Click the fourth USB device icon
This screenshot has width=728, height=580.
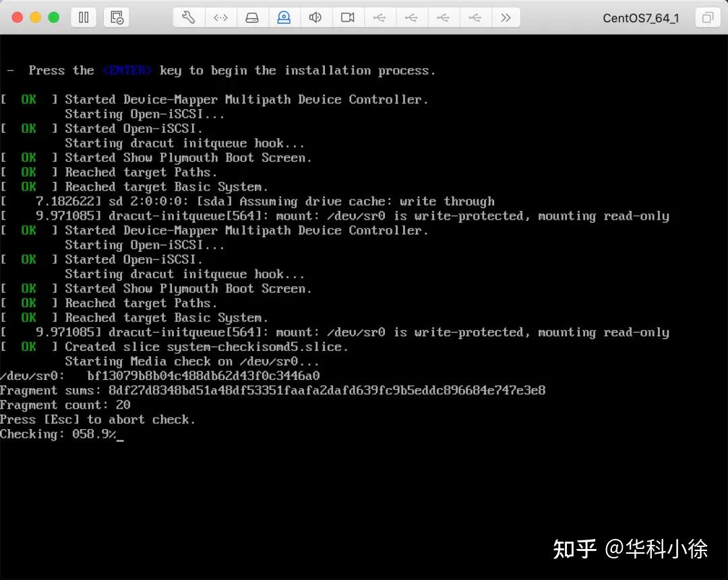pyautogui.click(x=475, y=18)
